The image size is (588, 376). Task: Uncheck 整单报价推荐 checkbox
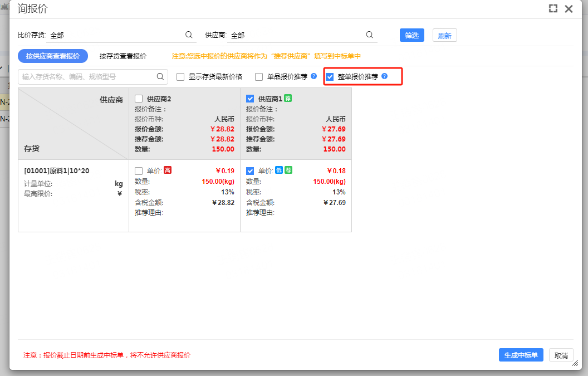tap(330, 77)
